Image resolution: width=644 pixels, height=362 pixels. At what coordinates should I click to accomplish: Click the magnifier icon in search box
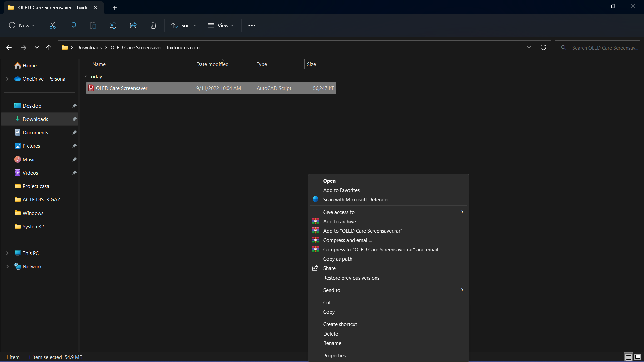(x=564, y=48)
